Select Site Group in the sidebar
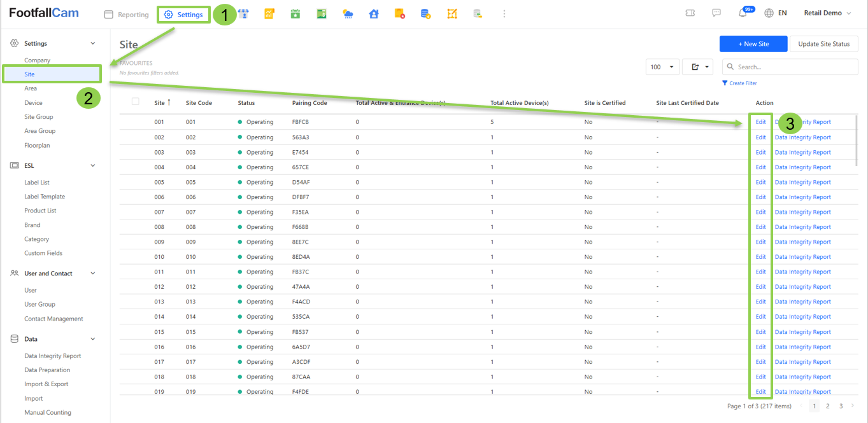Image resolution: width=868 pixels, height=423 pixels. click(39, 117)
